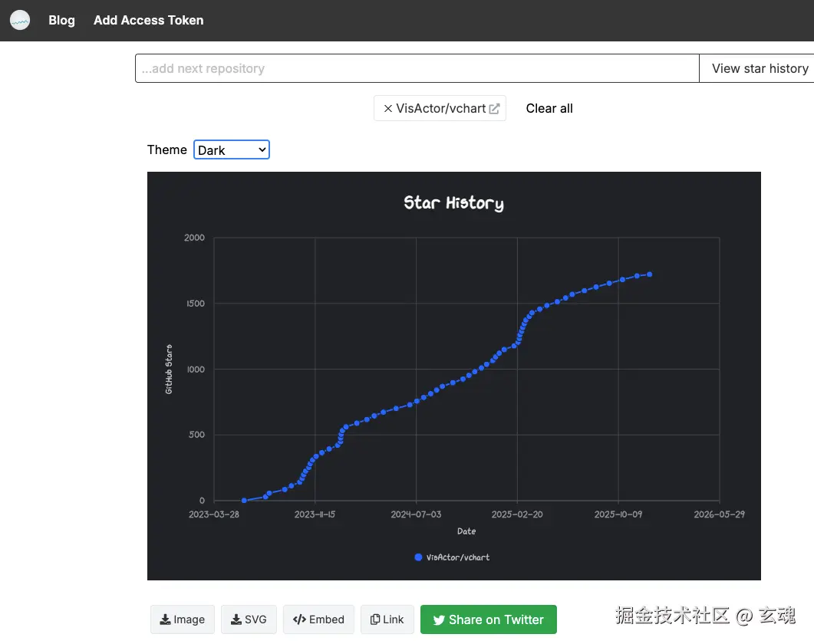Open VisActor/vchart external link icon

point(494,108)
